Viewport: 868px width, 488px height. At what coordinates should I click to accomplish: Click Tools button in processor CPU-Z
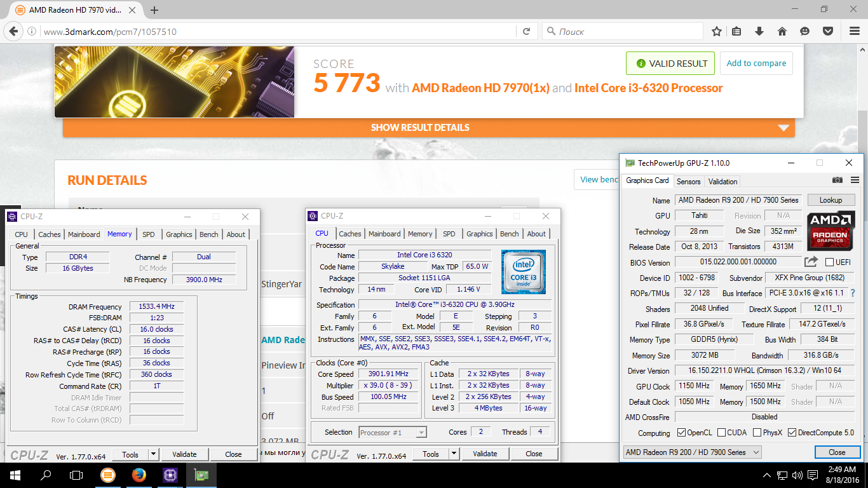pos(431,454)
